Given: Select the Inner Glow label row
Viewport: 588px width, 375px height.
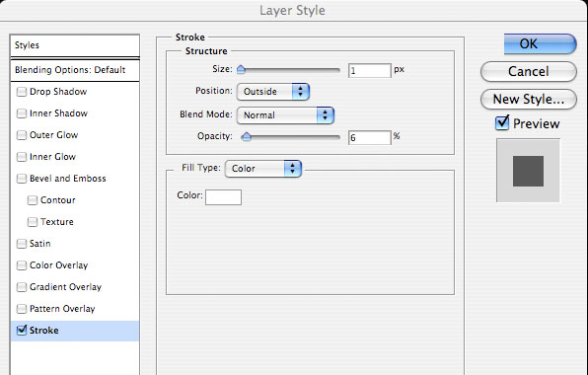Looking at the screenshot, I should (52, 157).
